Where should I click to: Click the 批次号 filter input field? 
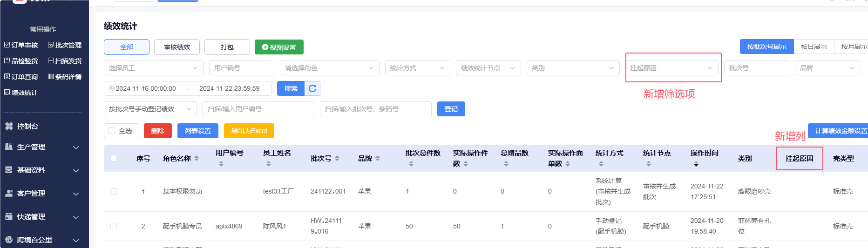756,68
